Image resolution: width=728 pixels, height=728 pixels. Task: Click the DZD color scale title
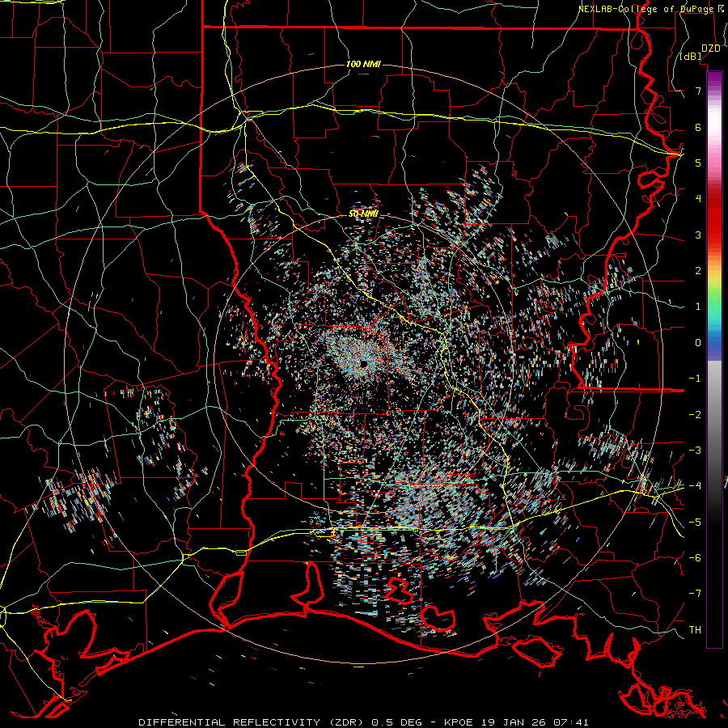(x=711, y=49)
